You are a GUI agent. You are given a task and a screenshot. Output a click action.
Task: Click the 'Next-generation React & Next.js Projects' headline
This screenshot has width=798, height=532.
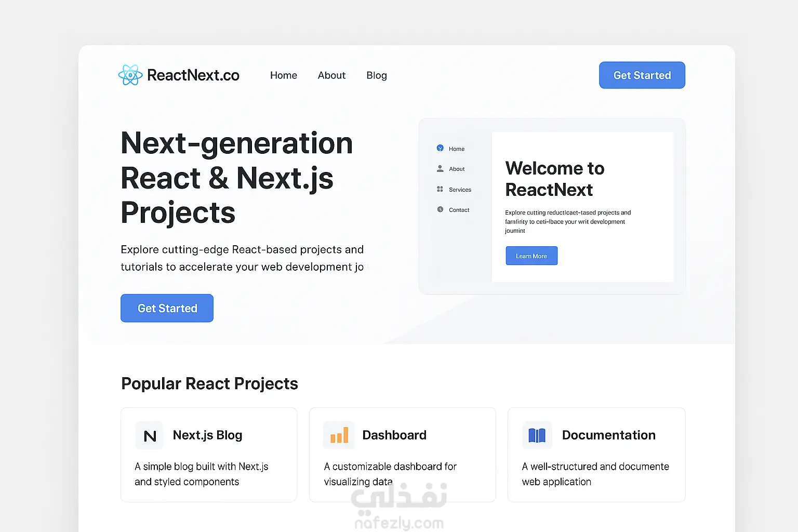coord(236,178)
